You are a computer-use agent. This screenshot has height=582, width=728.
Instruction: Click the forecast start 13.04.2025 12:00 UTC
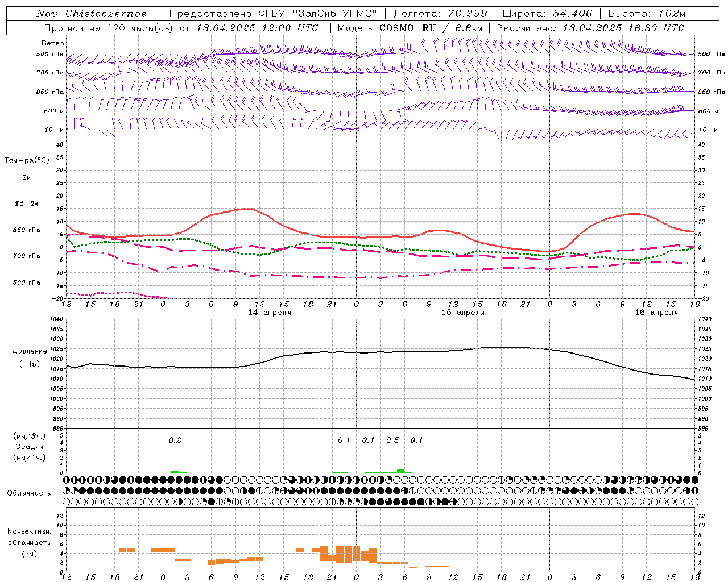pyautogui.click(x=257, y=28)
